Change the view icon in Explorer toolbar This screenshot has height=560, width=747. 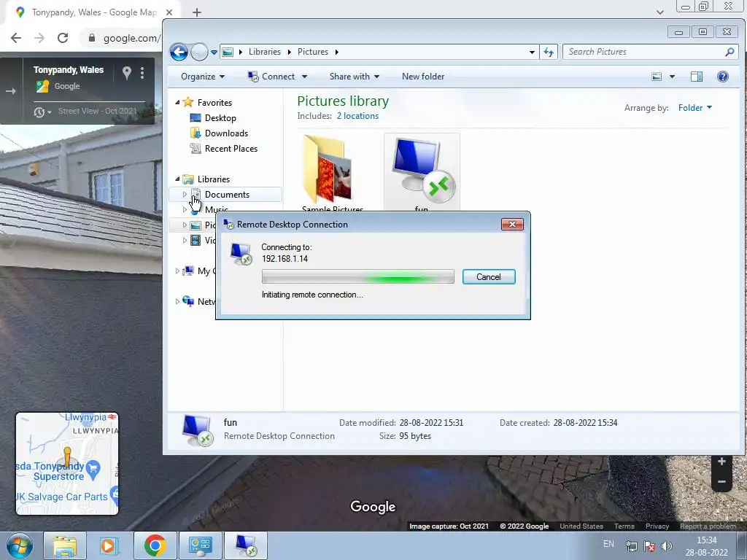[657, 77]
